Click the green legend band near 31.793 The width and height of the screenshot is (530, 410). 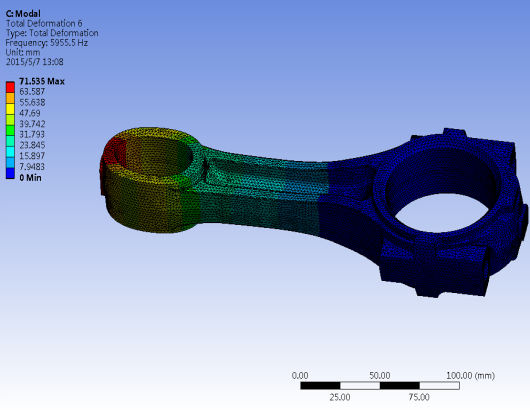coord(10,130)
